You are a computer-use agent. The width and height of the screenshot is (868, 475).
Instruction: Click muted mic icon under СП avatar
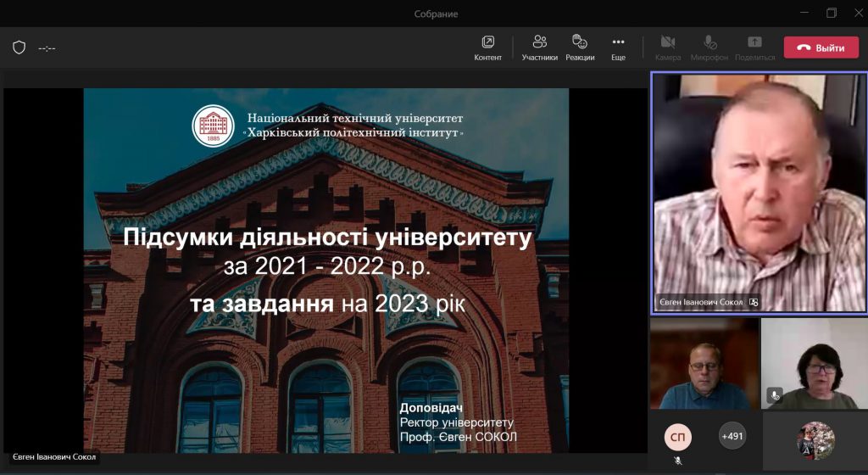[677, 461]
